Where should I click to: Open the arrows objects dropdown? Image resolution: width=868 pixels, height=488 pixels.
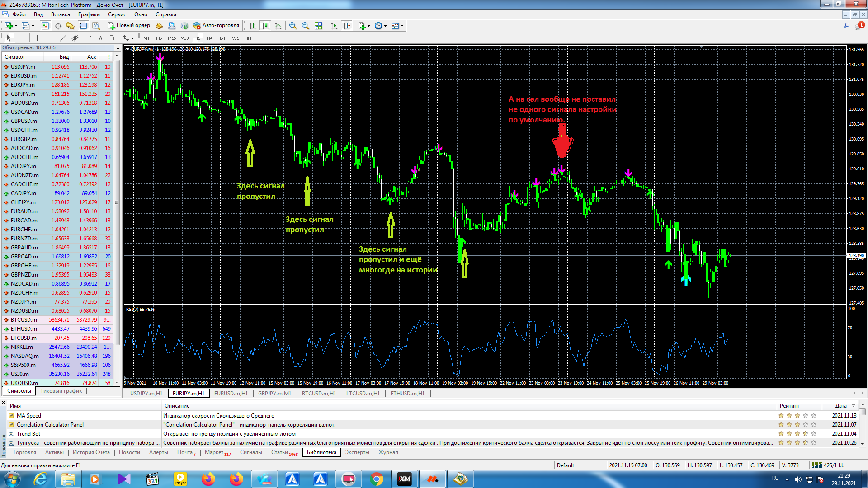(132, 38)
